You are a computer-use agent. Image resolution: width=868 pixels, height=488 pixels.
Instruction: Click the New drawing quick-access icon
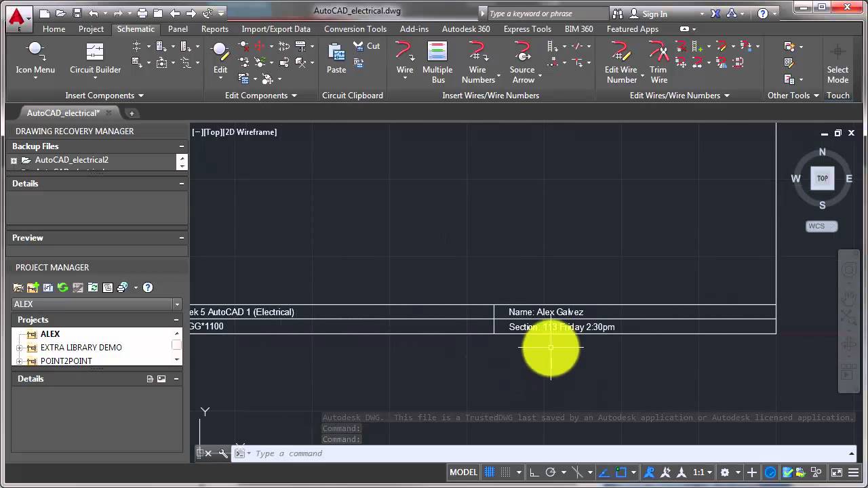[45, 13]
